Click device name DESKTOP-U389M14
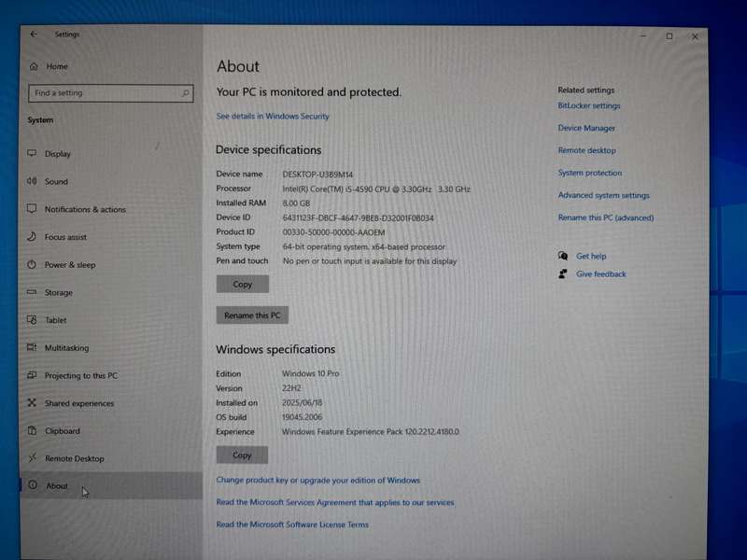 317,175
